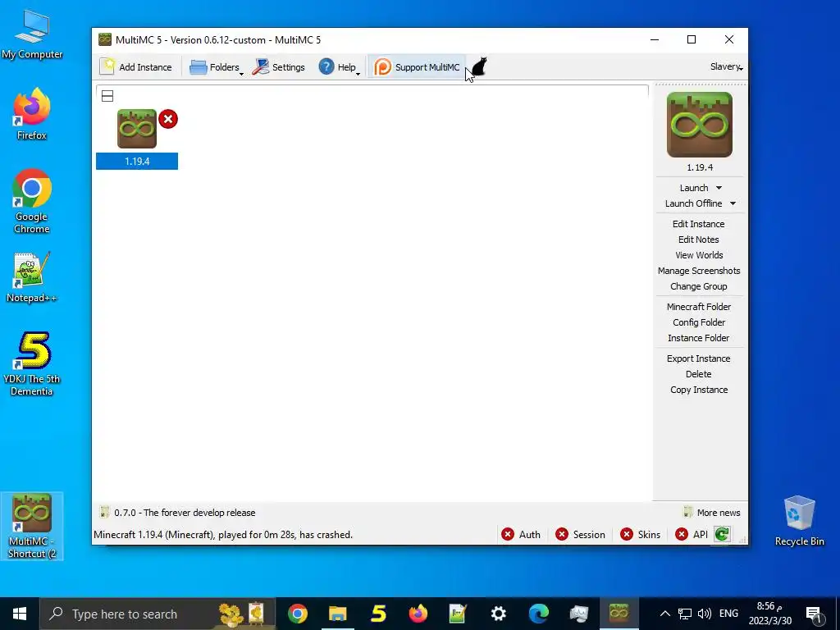Open MultiMC Settings from toolbar
The image size is (840, 630).
(x=279, y=67)
